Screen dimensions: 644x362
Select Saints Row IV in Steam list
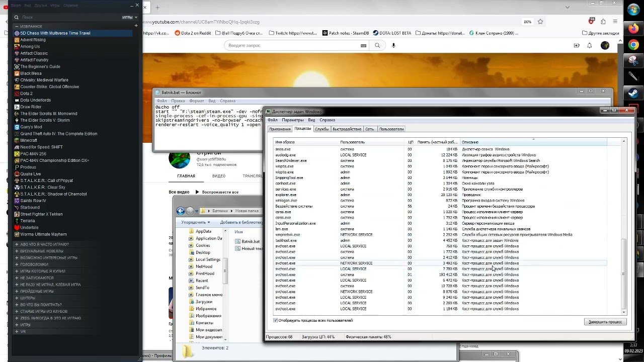[33, 201]
